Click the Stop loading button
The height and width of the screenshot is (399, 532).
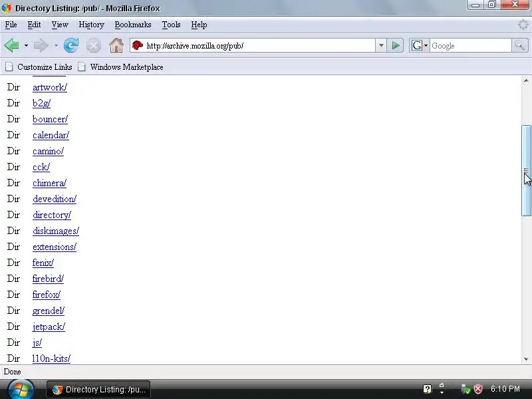pyautogui.click(x=93, y=45)
